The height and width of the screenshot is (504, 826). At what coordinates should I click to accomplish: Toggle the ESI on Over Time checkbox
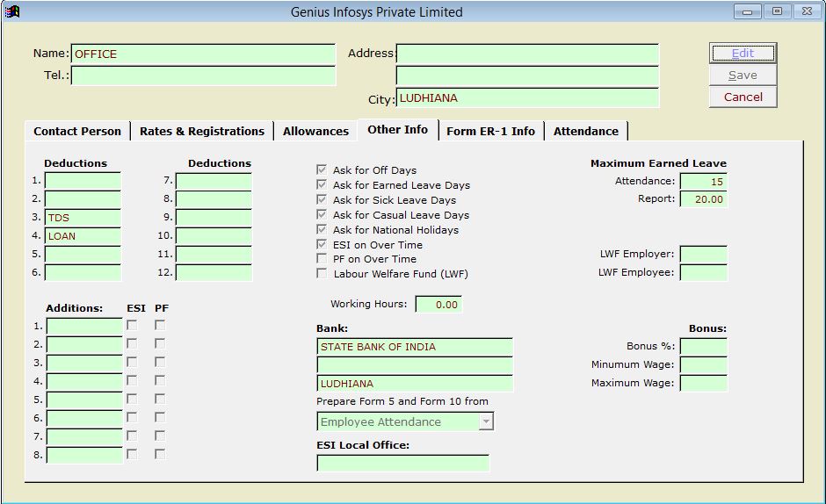tap(322, 244)
